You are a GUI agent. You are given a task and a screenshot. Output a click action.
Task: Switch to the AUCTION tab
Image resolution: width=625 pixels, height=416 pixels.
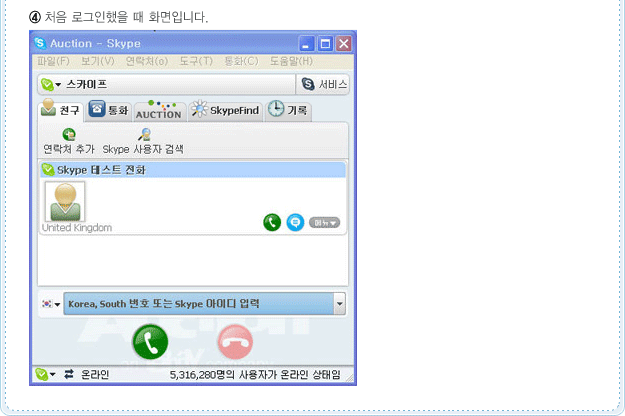[159, 111]
